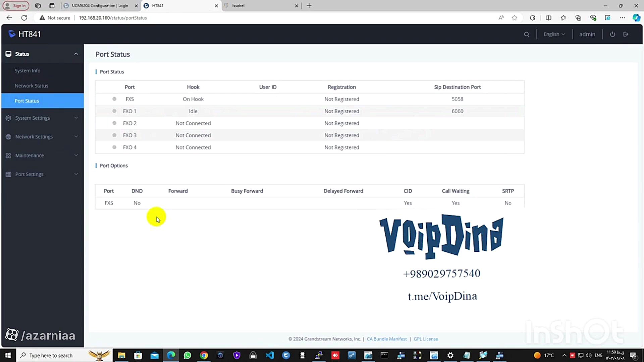
Task: Open the browser favorites list icon
Action: (563, 18)
